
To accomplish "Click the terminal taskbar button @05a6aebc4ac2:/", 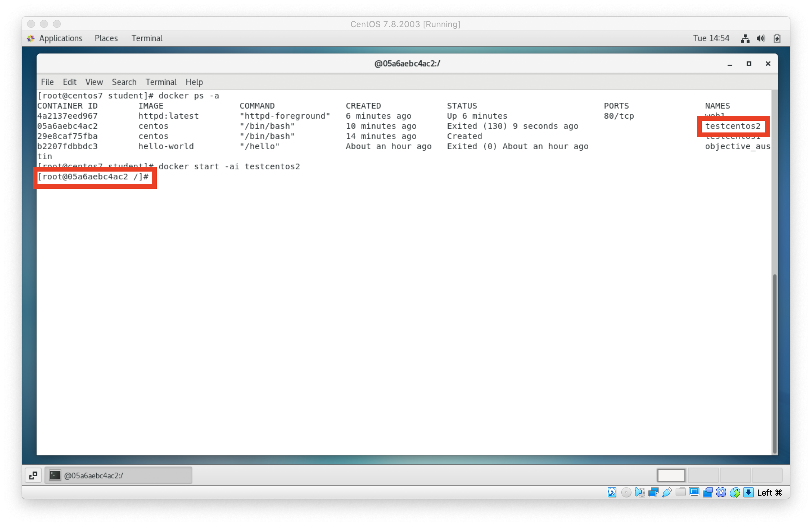I will 118,475.
